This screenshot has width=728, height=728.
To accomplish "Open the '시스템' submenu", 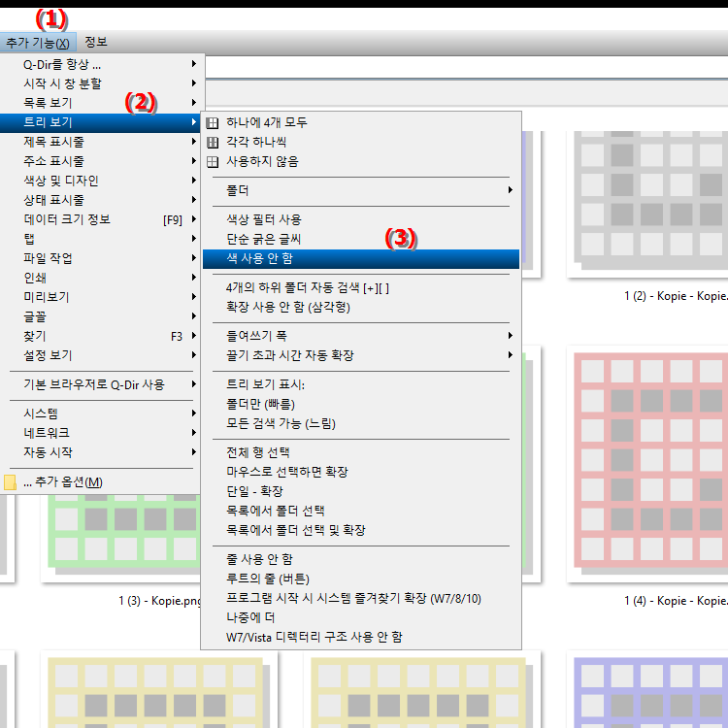I will coord(100,414).
